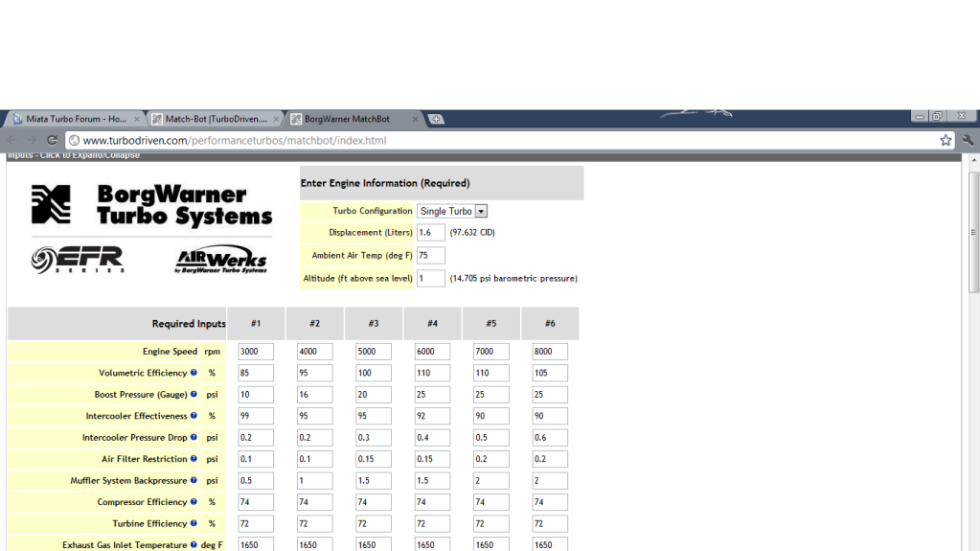Open a new tab with plus button

pos(436,119)
